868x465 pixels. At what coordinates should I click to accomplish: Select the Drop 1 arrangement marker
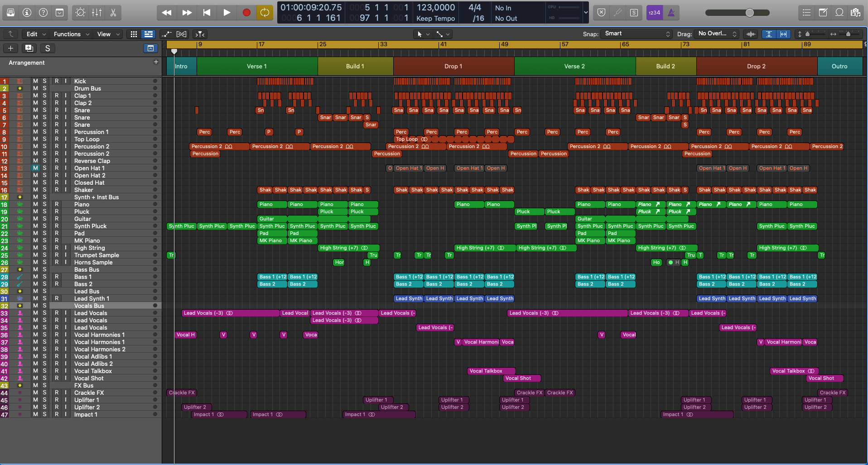coord(453,66)
